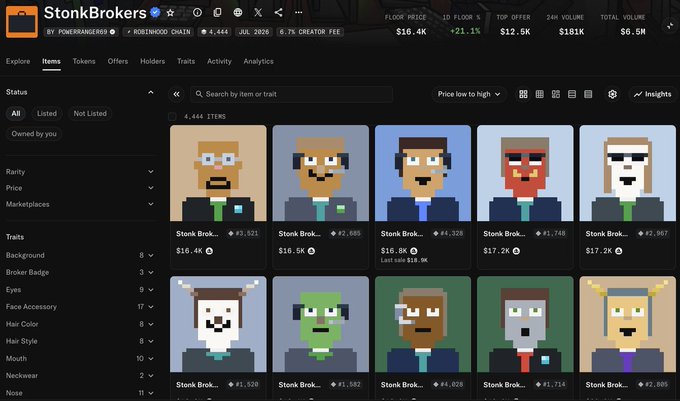Open the X (Twitter) link icon
The width and height of the screenshot is (680, 401).
(x=258, y=13)
